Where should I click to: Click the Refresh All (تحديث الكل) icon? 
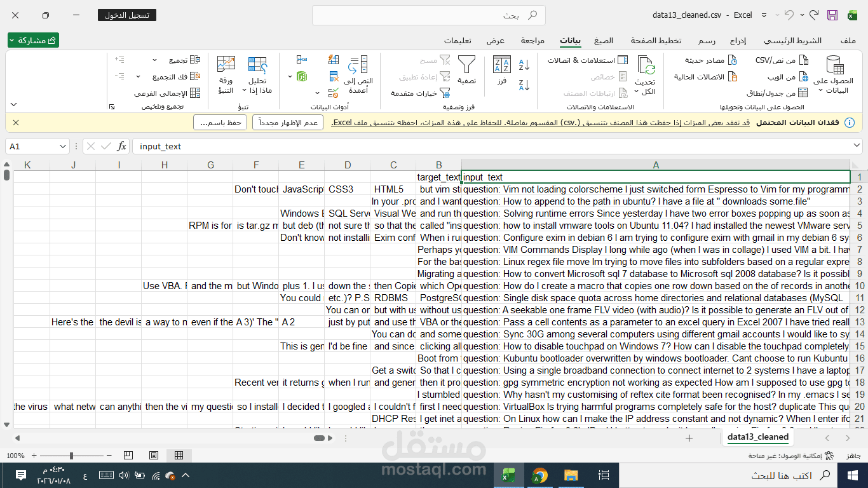pyautogui.click(x=646, y=65)
